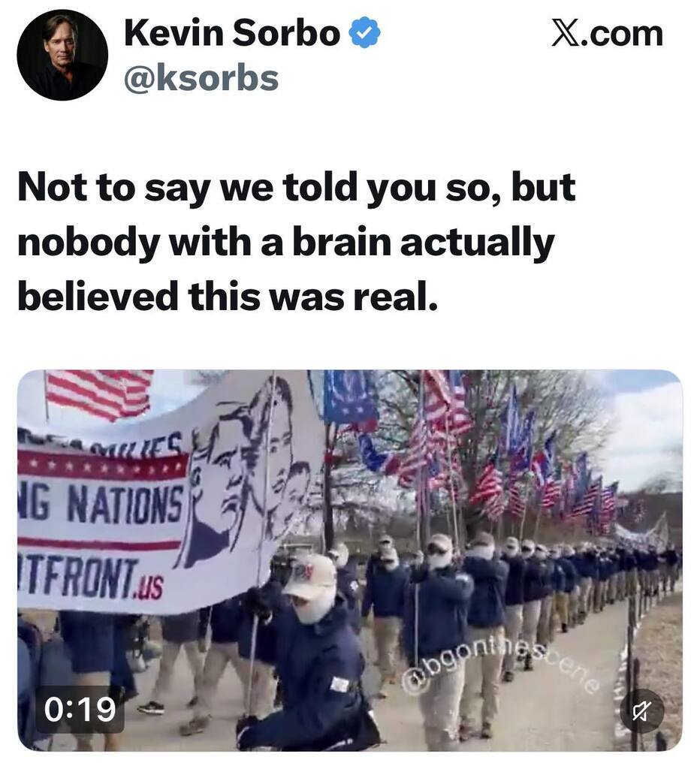The image size is (700, 769).
Task: Click the blue verified checkmark badge
Action: 364,33
